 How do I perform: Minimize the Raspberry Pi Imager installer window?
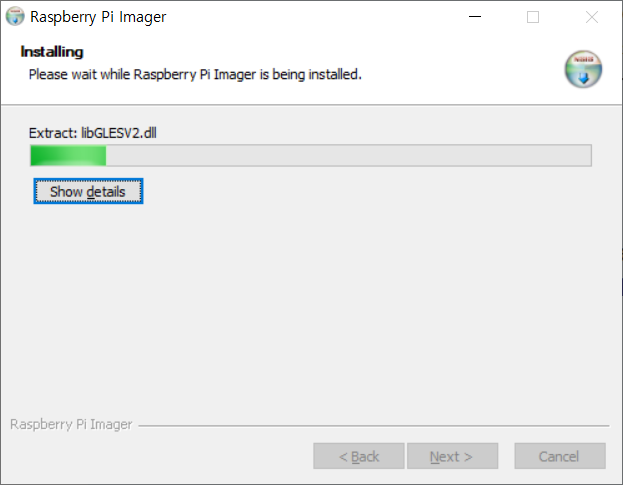pyautogui.click(x=475, y=17)
